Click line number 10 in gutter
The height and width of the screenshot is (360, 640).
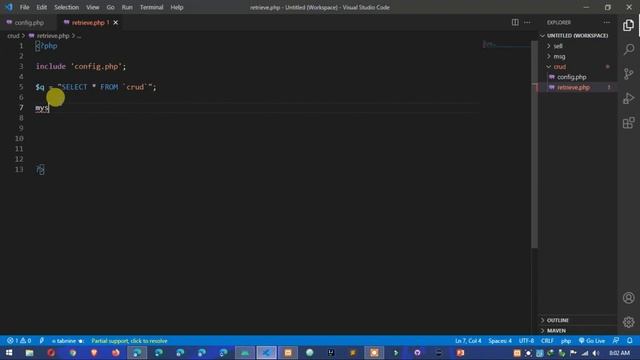click(x=19, y=139)
